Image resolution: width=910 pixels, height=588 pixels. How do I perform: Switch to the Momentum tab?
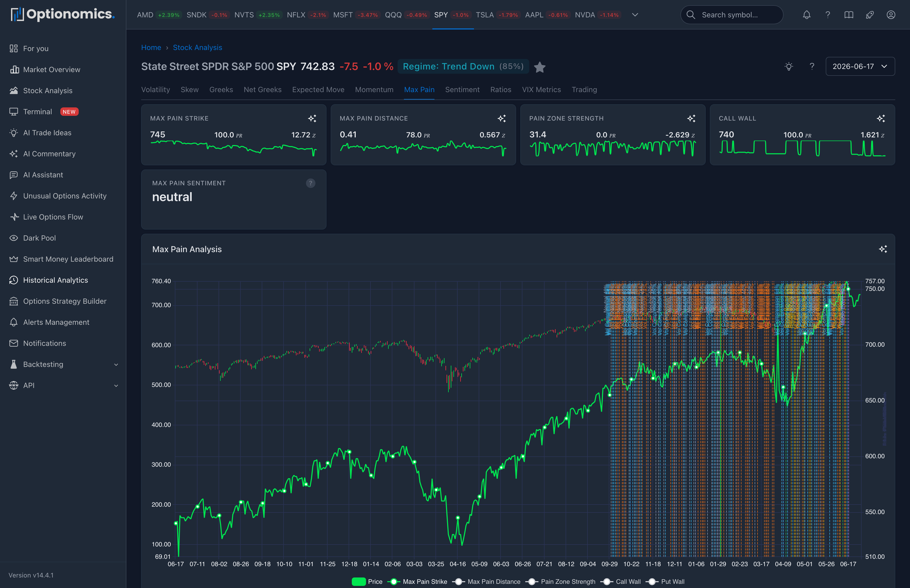[x=374, y=90]
